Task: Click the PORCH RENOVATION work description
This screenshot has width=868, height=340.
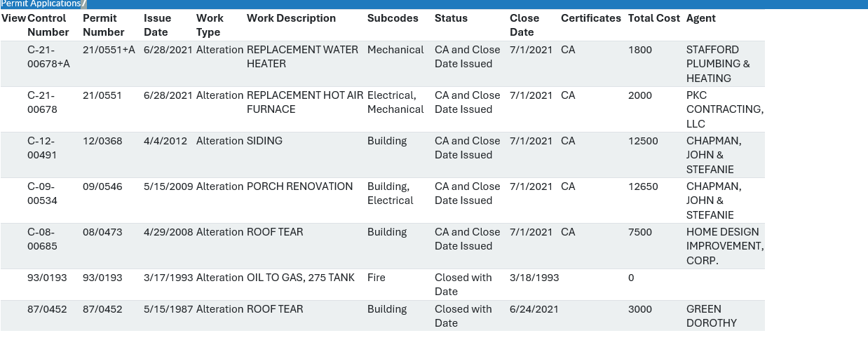Action: tap(299, 186)
